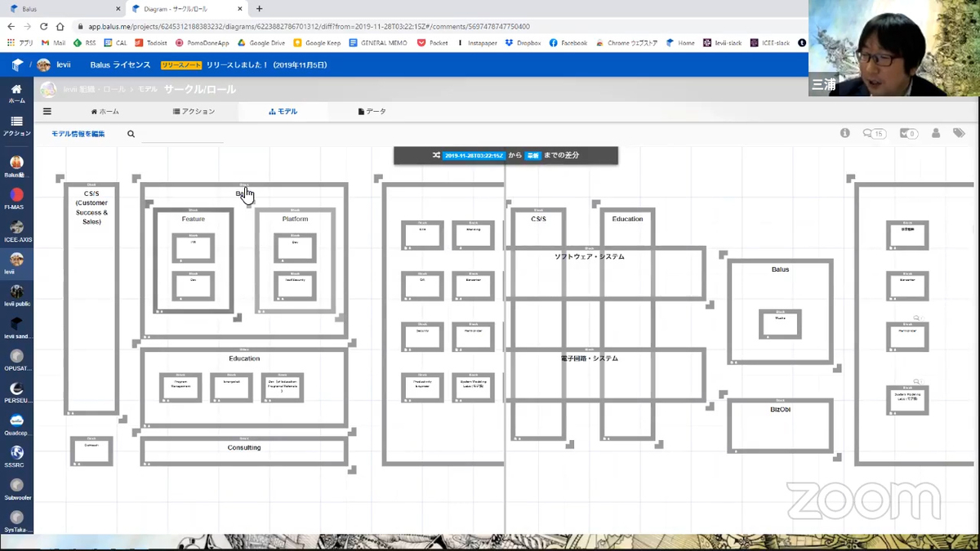This screenshot has width=980, height=551.
Task: Open comments bubble showing 15
Action: point(875,133)
